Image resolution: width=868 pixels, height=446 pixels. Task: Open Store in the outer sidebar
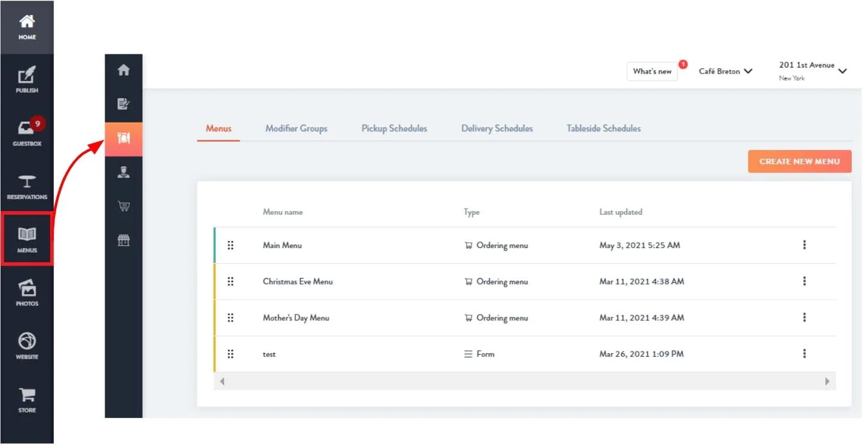coord(27,400)
